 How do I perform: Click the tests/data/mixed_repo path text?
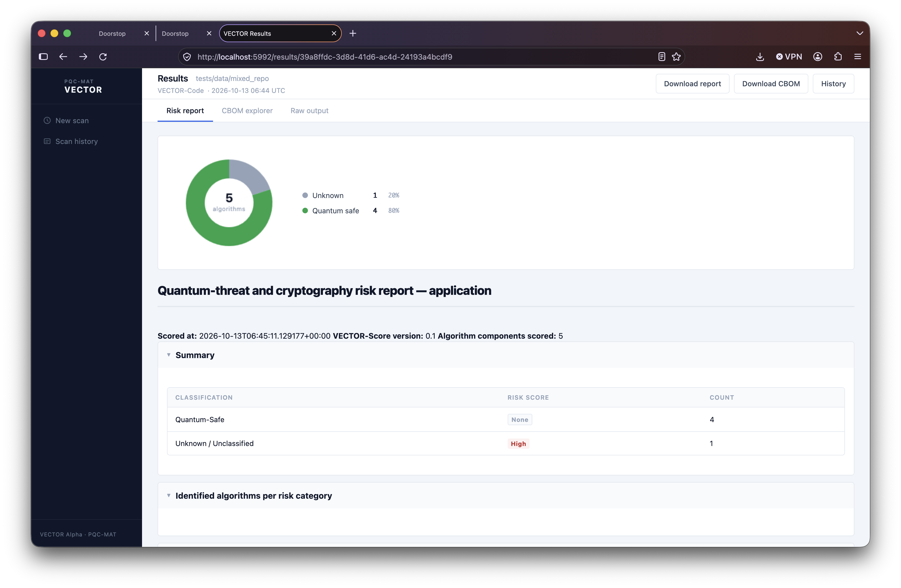[232, 78]
